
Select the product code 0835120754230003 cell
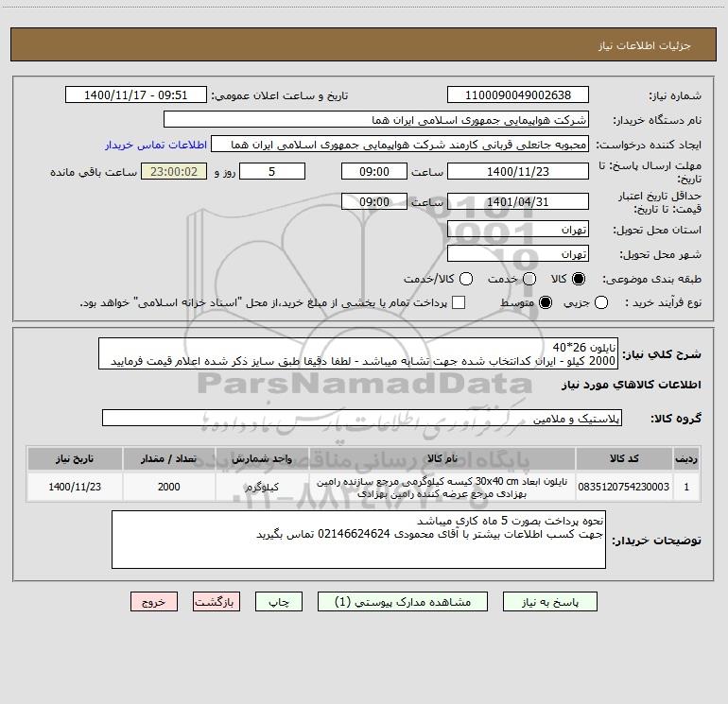(624, 487)
